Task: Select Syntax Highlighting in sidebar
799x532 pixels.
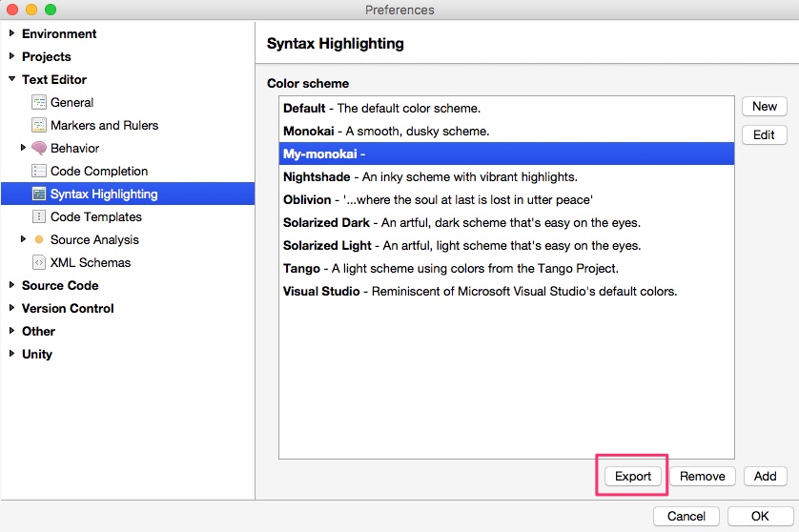Action: pos(128,194)
